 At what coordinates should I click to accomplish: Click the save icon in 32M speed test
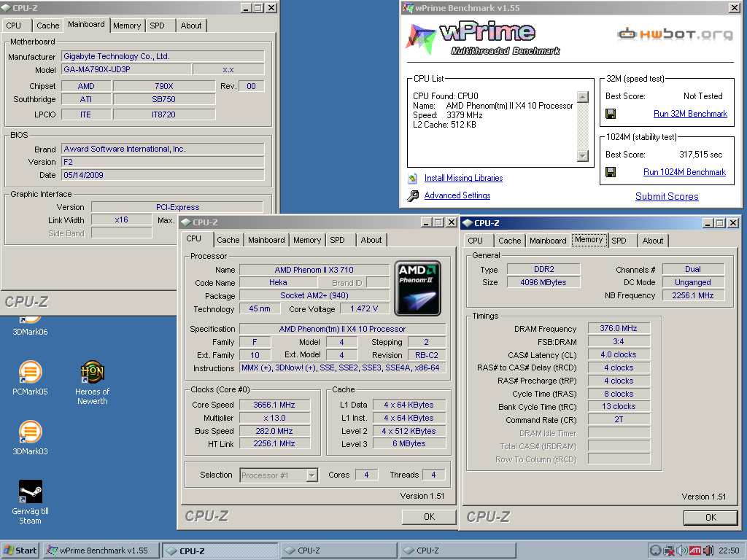point(611,114)
